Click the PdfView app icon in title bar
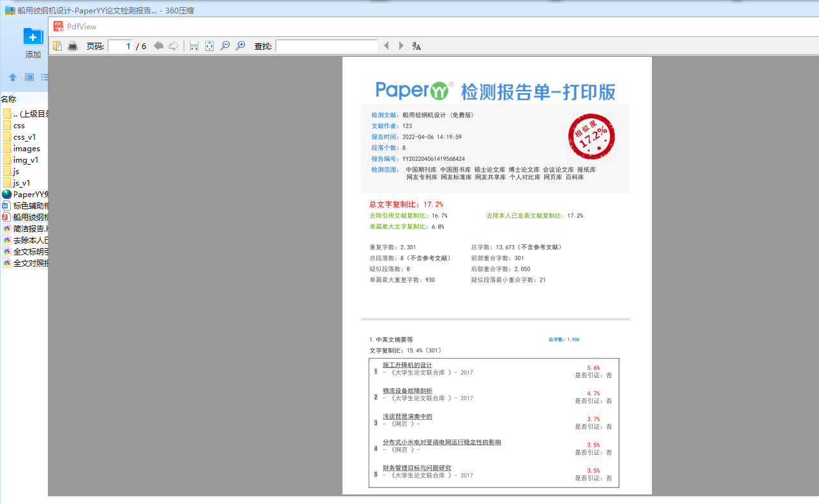Viewport: 819px width, 504px height. pyautogui.click(x=59, y=26)
